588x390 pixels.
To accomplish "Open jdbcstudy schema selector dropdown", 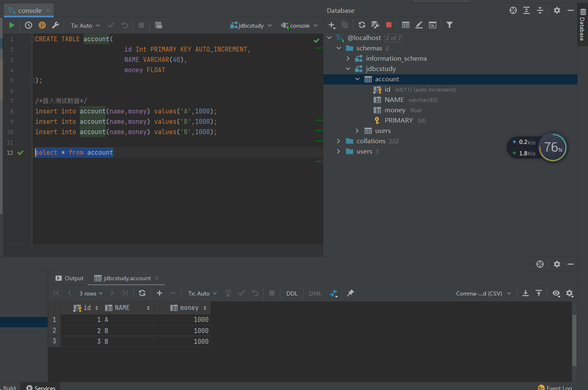I will pos(251,26).
